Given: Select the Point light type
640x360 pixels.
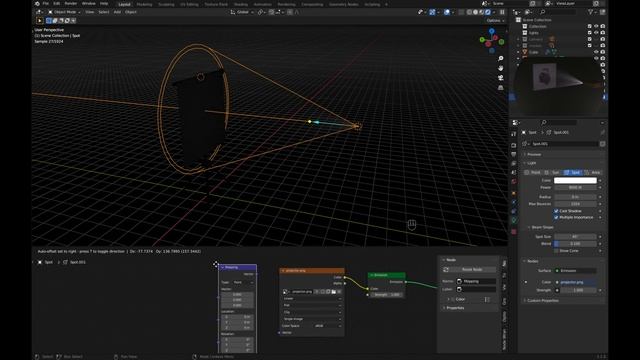Looking at the screenshot, I should tap(533, 173).
